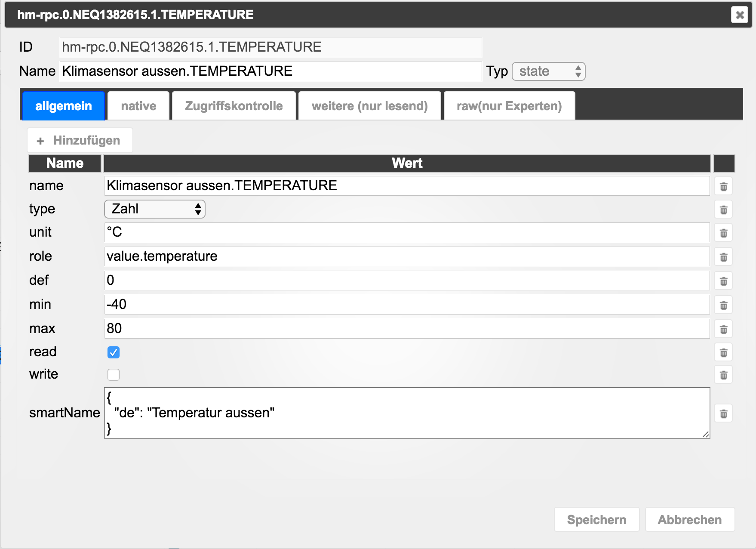The width and height of the screenshot is (756, 549).
Task: Click the Hinzufügen button
Action: [80, 140]
